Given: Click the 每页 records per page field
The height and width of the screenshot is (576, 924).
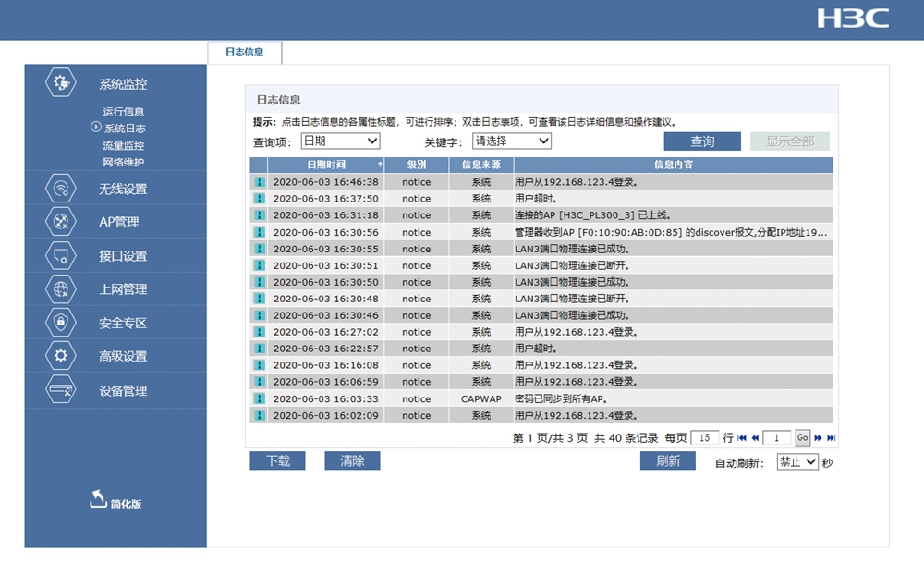Looking at the screenshot, I should (704, 437).
